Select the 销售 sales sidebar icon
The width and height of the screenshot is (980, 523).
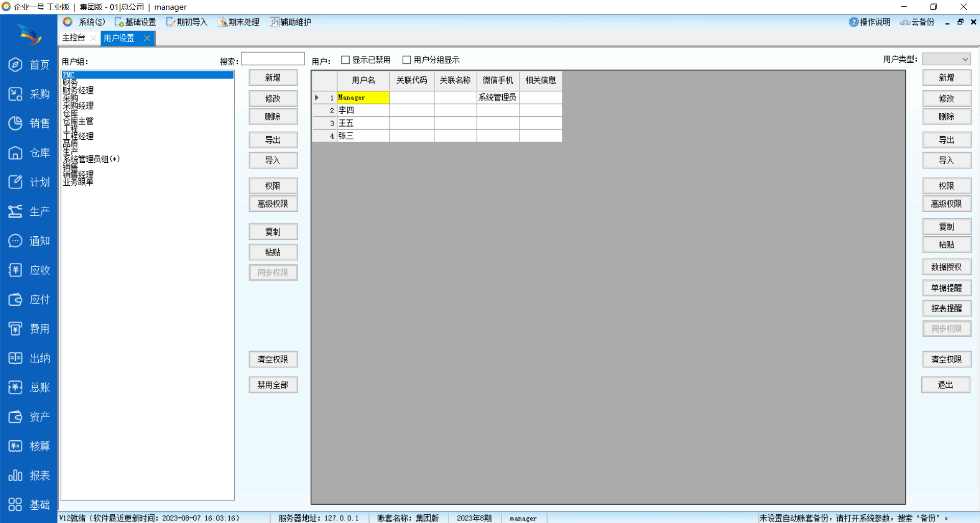coord(15,123)
